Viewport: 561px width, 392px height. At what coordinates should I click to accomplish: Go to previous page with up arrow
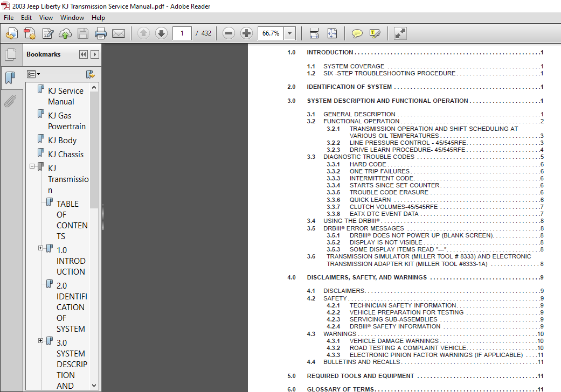pyautogui.click(x=143, y=33)
